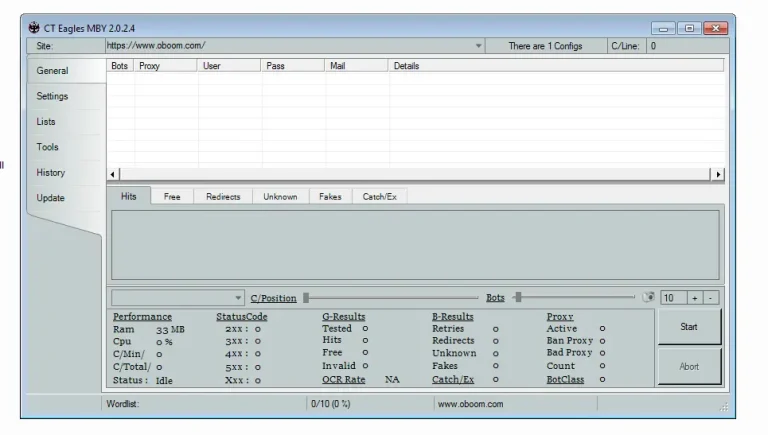
Task: Click the Hits results text area
Action: 415,245
